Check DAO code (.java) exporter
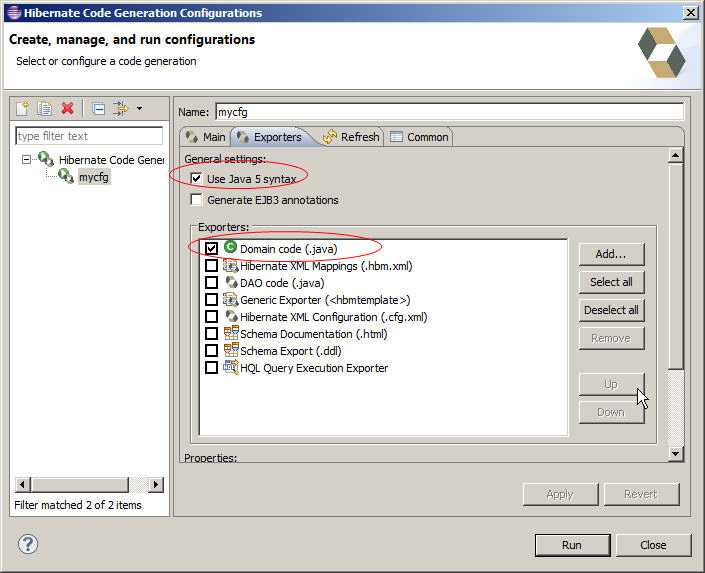The width and height of the screenshot is (705, 573). 211,282
